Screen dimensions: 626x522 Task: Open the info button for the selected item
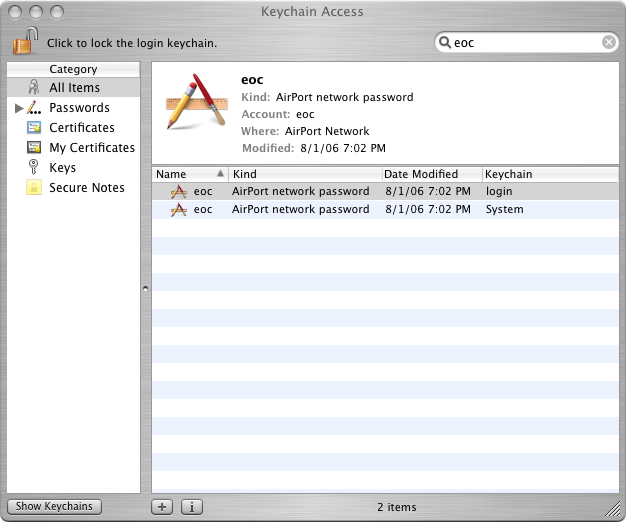[192, 507]
